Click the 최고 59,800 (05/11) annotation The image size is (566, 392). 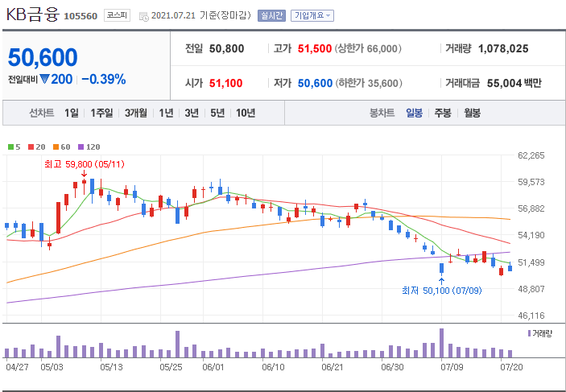pyautogui.click(x=85, y=164)
